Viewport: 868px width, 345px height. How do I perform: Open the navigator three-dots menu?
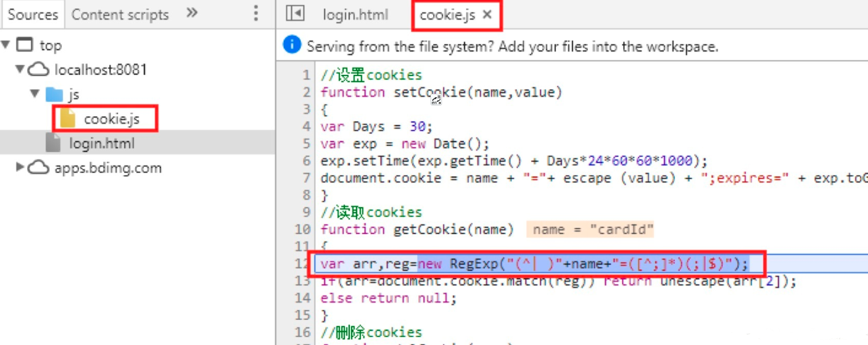point(256,14)
